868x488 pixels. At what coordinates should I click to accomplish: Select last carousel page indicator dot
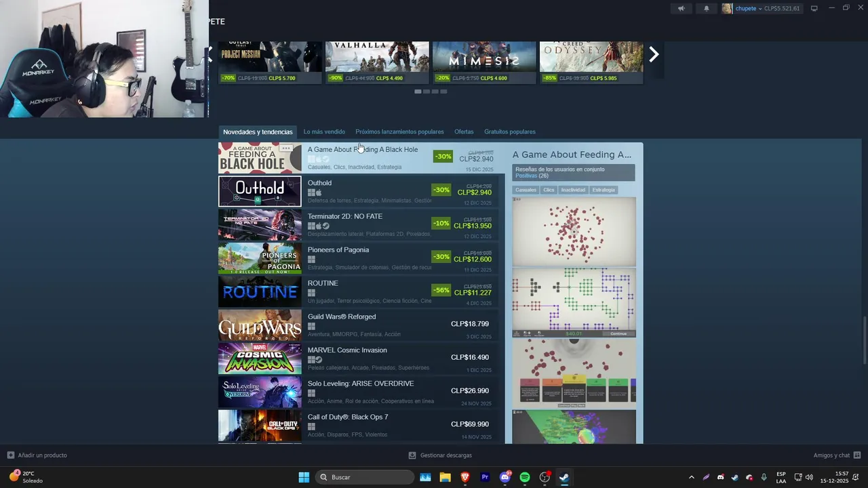point(443,91)
